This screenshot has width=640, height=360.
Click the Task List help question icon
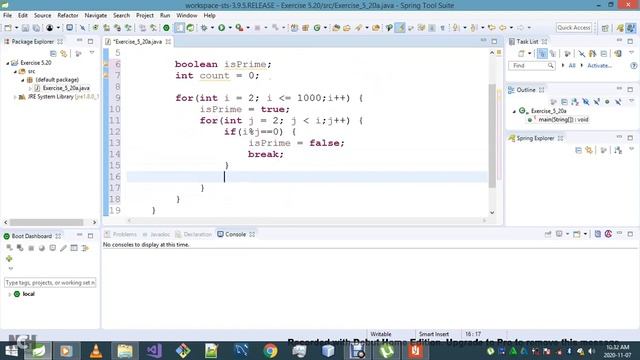pos(633,65)
